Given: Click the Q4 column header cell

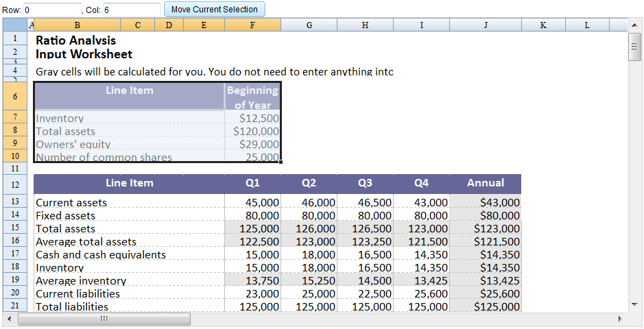Looking at the screenshot, I should (421, 183).
